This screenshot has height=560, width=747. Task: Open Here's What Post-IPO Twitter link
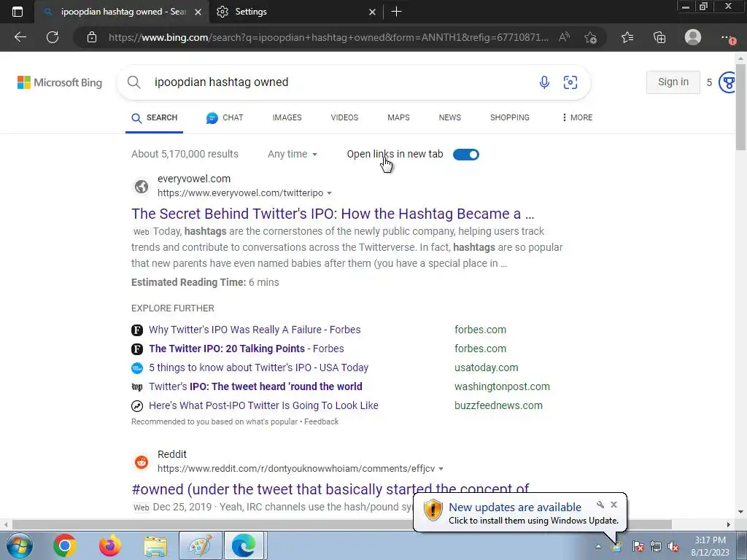pos(263,405)
